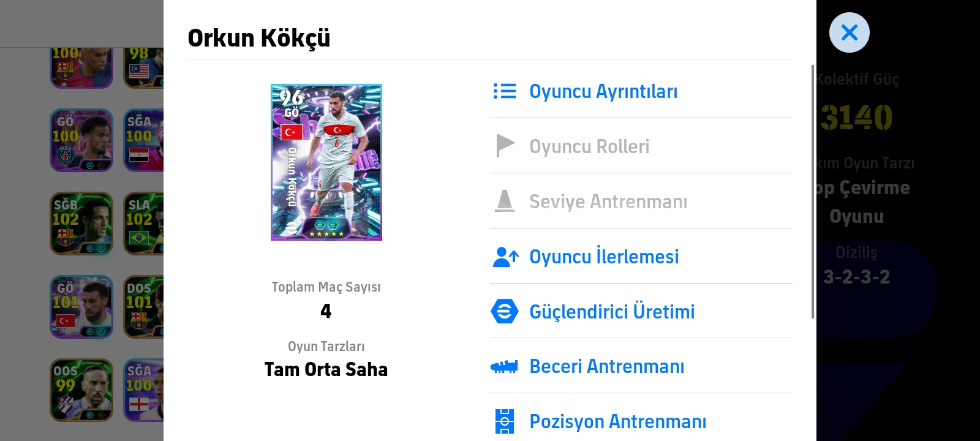Close the Orkun Kökçü player dialog
980x441 pixels.
point(849,32)
